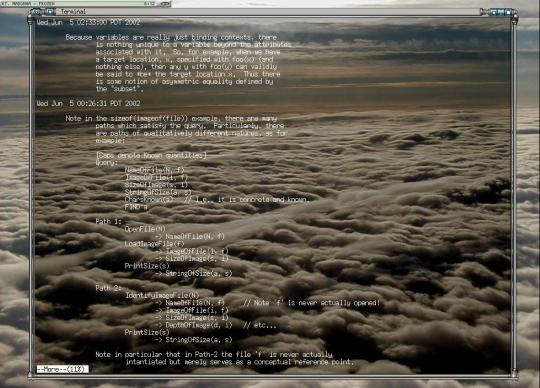Click the Terminal title bar label
Image resolution: width=540 pixels, height=388 pixels.
pyautogui.click(x=73, y=12)
